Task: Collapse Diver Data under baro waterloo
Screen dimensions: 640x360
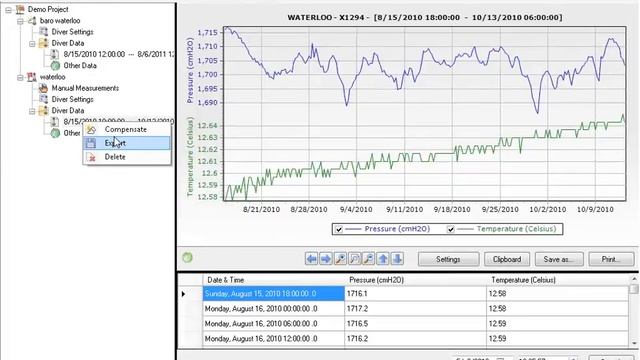Action: click(32, 43)
